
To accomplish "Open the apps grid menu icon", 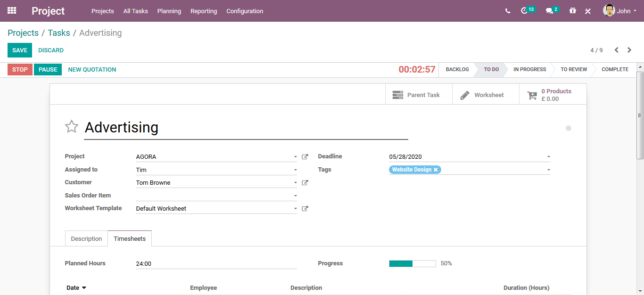I will [x=12, y=10].
